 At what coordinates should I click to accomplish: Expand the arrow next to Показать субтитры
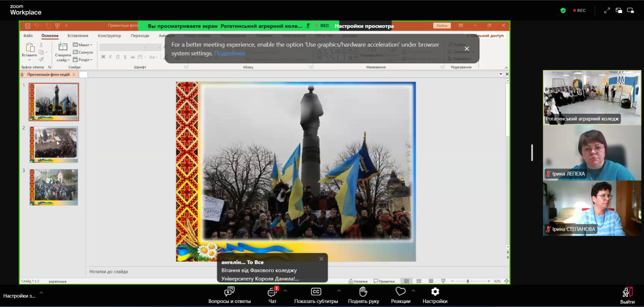pos(339,290)
